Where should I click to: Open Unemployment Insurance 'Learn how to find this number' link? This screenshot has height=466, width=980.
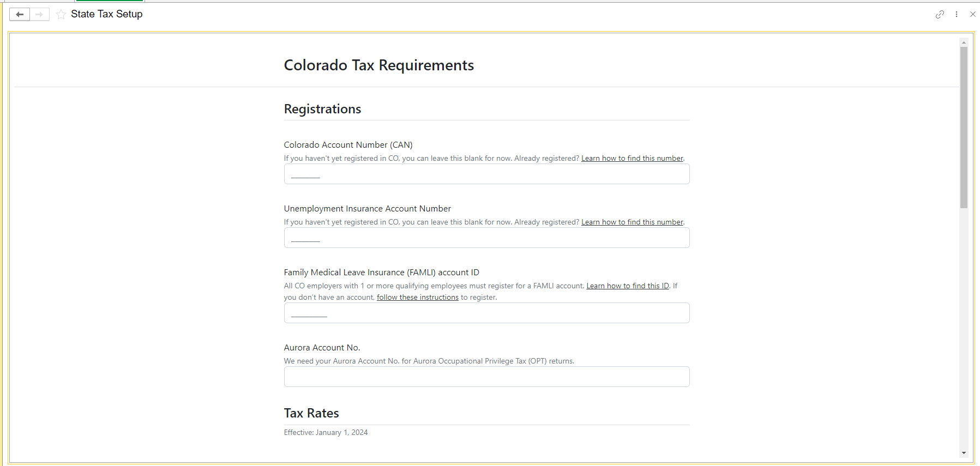coord(632,222)
